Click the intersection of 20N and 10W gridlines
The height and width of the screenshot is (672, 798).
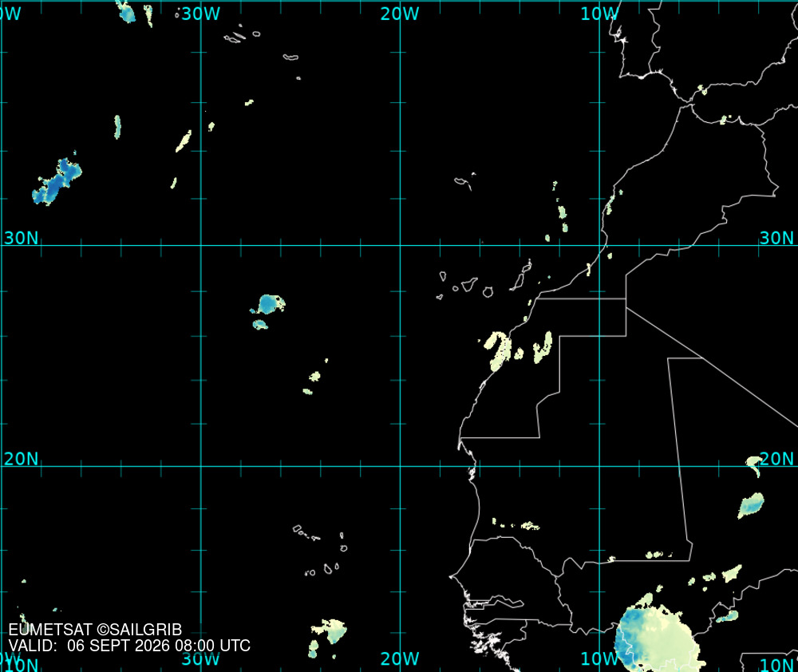pos(599,466)
